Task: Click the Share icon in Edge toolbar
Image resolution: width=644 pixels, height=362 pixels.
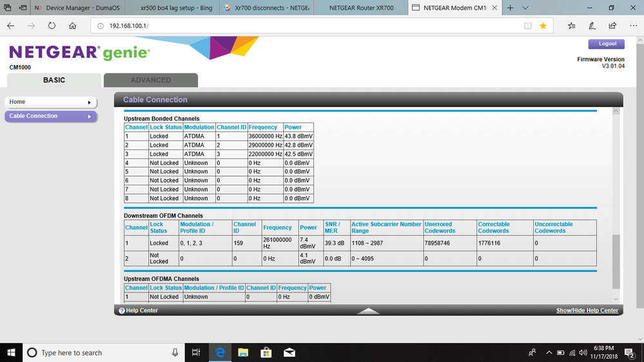Action: 612,26
